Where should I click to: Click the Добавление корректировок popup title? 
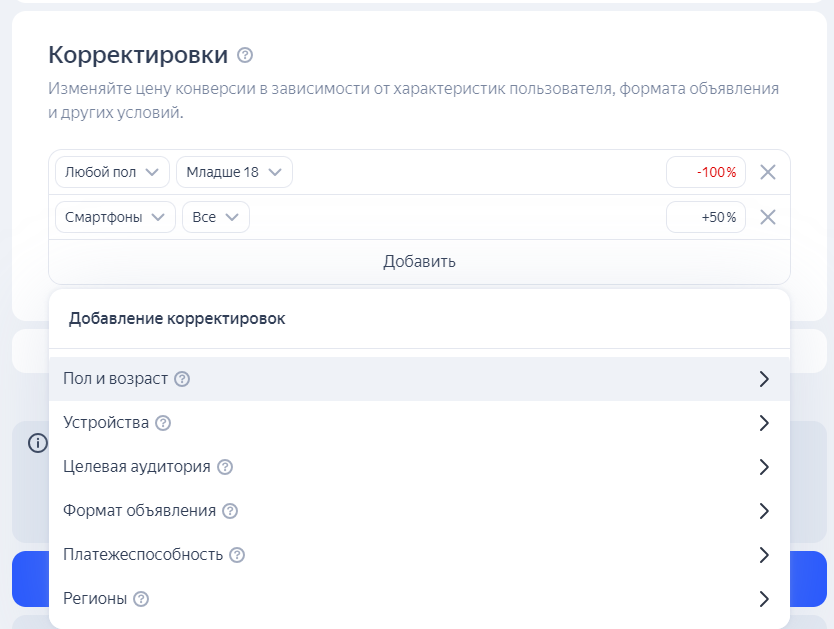tap(177, 318)
